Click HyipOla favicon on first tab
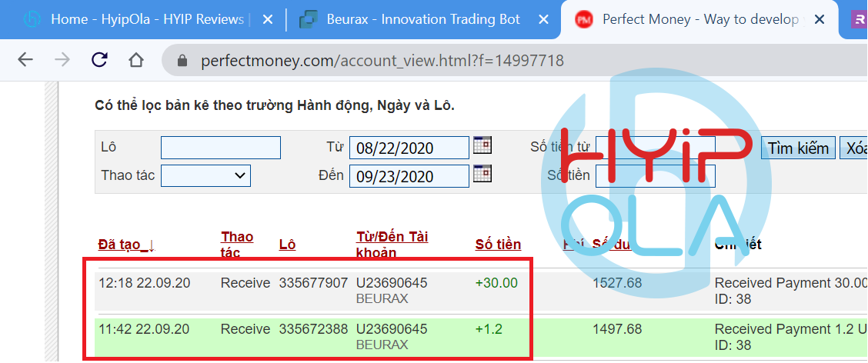The width and height of the screenshot is (868, 363). pyautogui.click(x=32, y=20)
